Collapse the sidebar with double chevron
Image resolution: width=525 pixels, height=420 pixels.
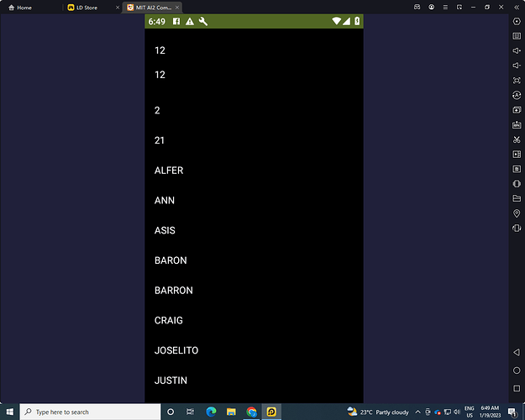(x=517, y=7)
